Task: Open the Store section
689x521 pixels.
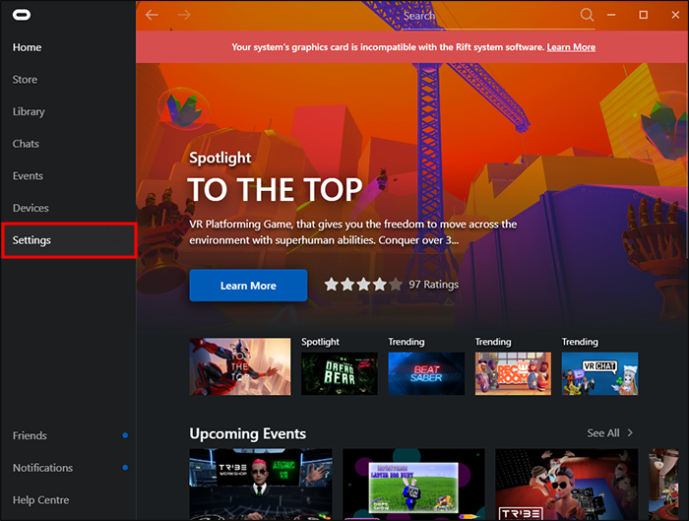Action: 25,80
